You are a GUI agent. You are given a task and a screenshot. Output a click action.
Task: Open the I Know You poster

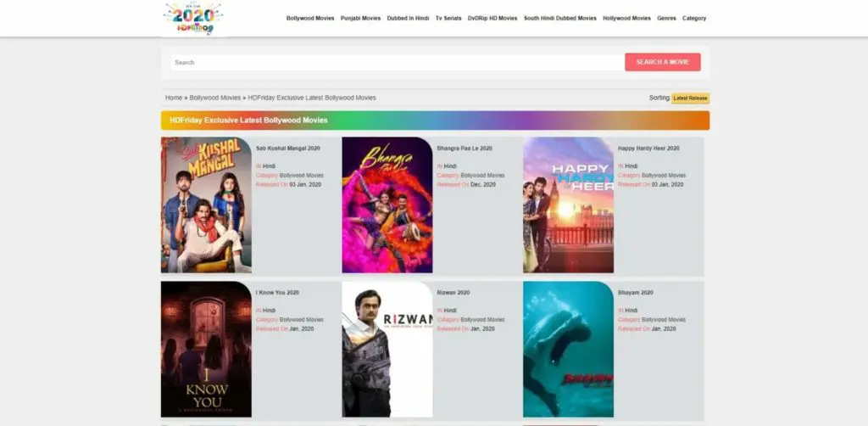pyautogui.click(x=206, y=349)
